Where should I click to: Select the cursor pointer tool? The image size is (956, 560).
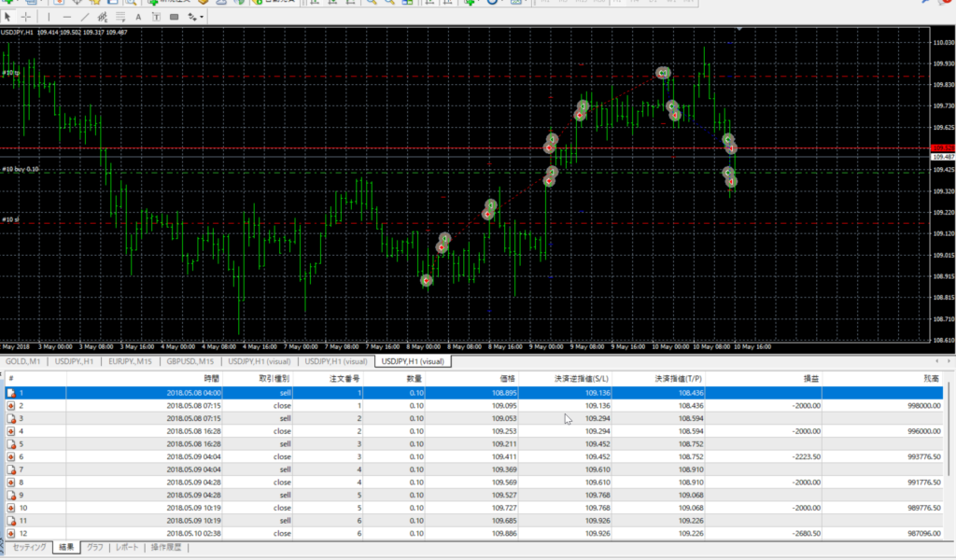pos(7,17)
